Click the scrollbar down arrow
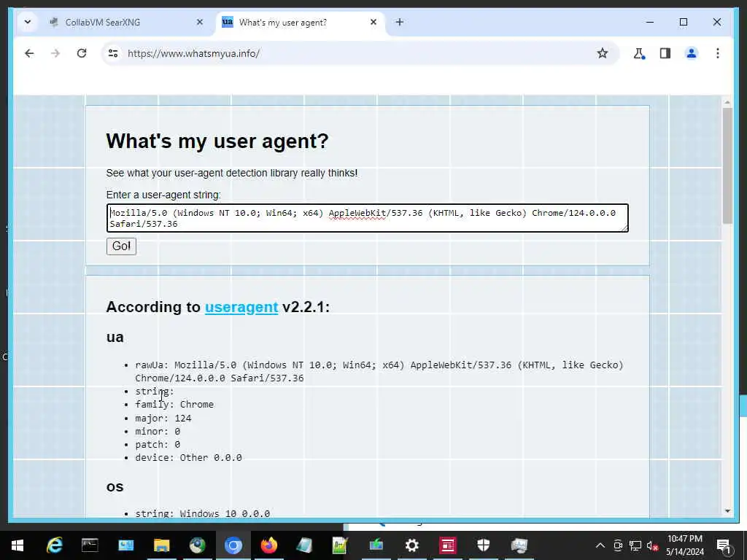This screenshot has height=560, width=747. pyautogui.click(x=727, y=511)
